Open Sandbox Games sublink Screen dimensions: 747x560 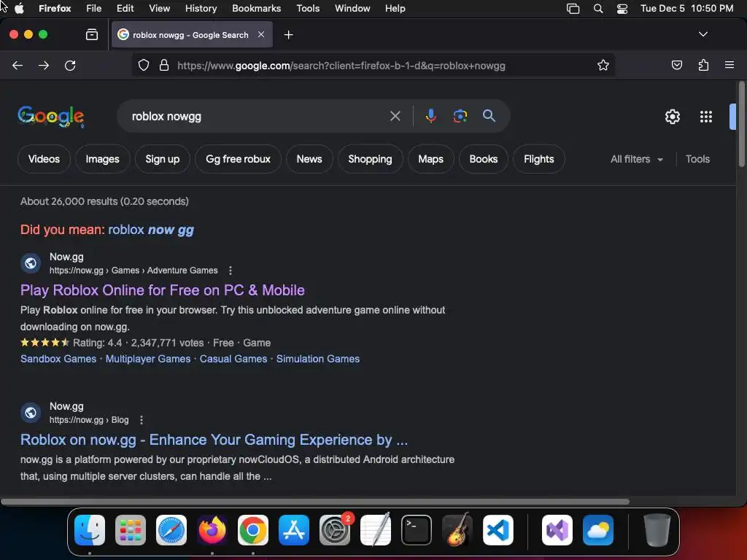pyautogui.click(x=58, y=359)
